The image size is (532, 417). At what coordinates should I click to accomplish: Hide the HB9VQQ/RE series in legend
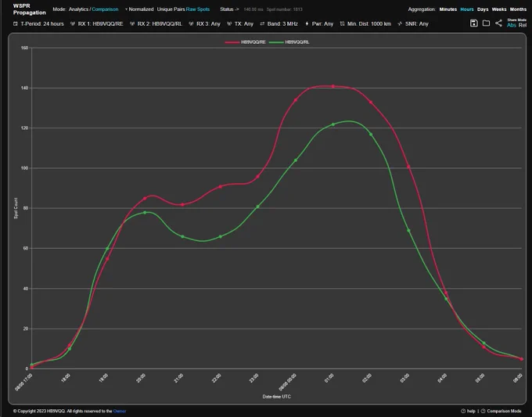coord(253,42)
